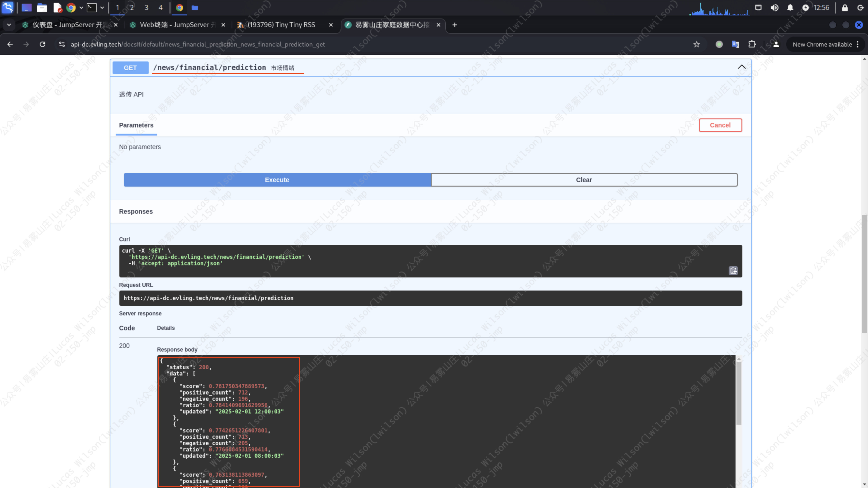The width and height of the screenshot is (868, 488).
Task: Cancel the try-it-out mode
Action: (x=720, y=125)
